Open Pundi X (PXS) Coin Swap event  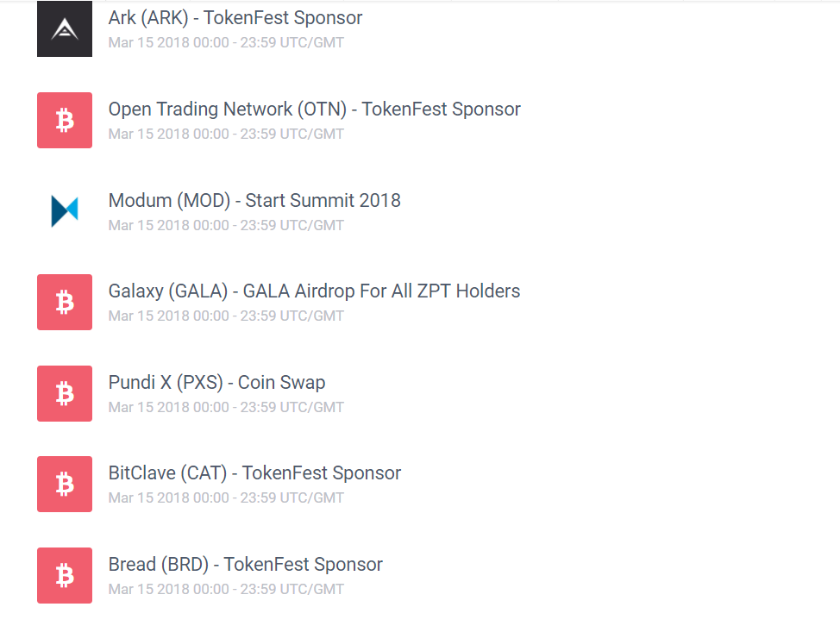click(216, 383)
